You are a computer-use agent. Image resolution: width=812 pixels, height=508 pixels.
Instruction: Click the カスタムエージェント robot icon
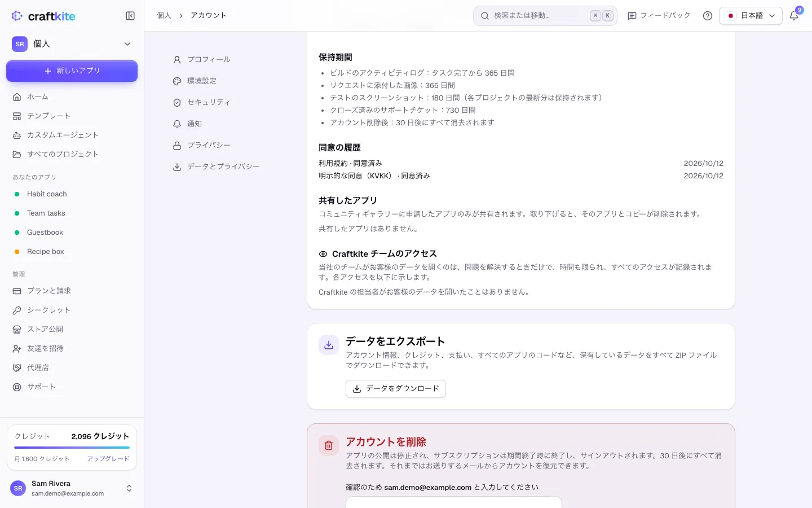point(17,135)
